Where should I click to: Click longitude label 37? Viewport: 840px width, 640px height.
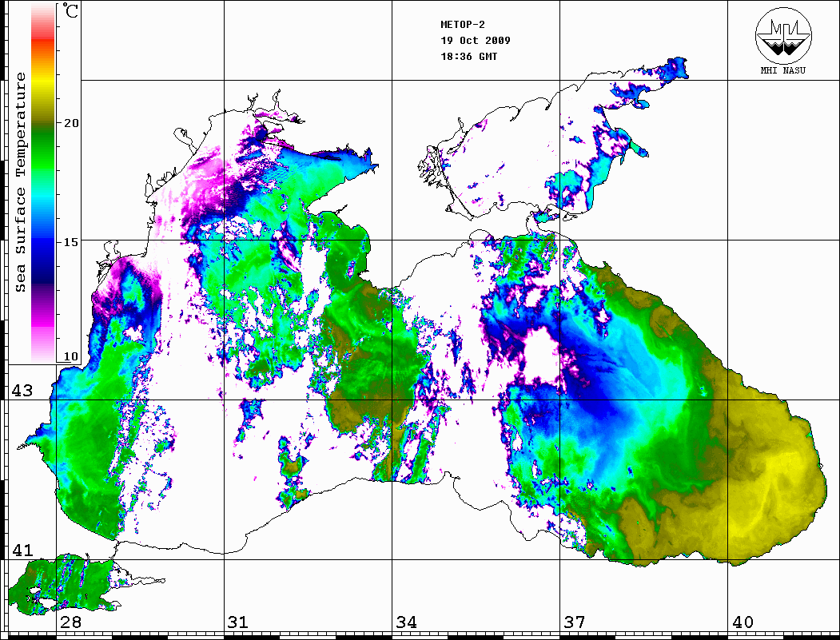click(575, 622)
